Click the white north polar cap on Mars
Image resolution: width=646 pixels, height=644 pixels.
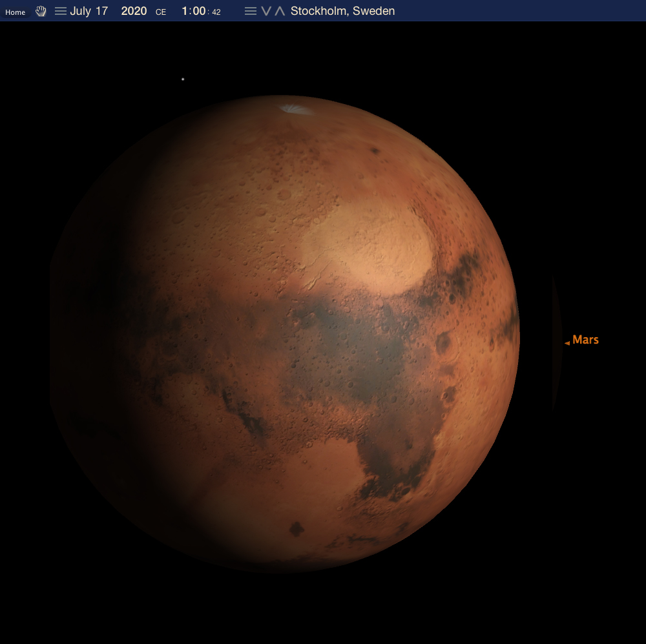tap(295, 109)
